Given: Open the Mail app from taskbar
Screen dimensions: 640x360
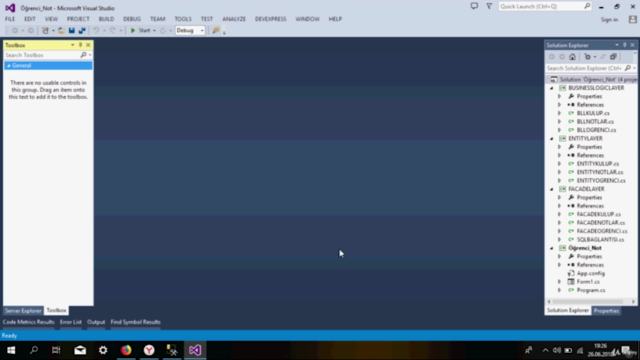Looking at the screenshot, I should tap(80, 350).
